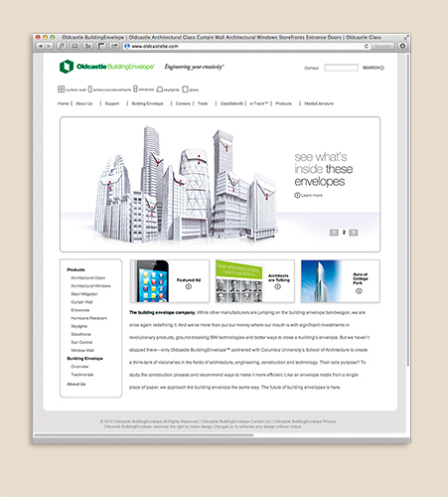448x497 pixels.
Task: Select banner slide 2 indicator
Action: pos(344,233)
